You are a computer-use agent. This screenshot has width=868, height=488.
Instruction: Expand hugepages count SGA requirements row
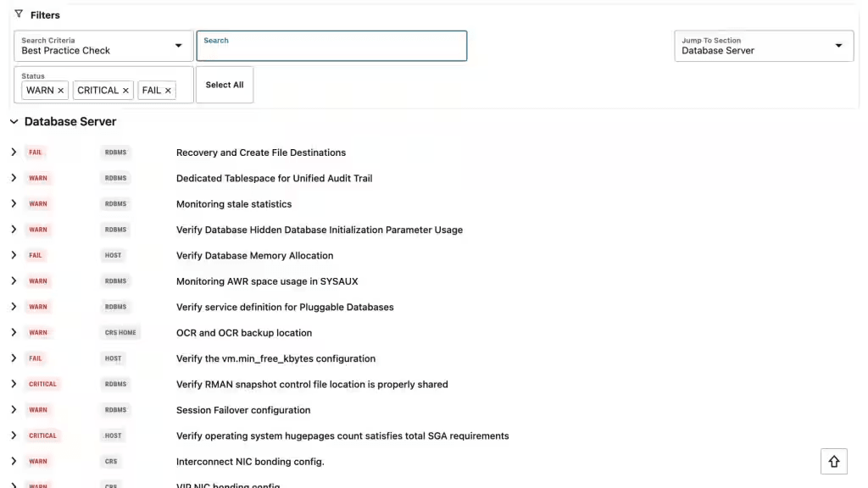coord(14,435)
